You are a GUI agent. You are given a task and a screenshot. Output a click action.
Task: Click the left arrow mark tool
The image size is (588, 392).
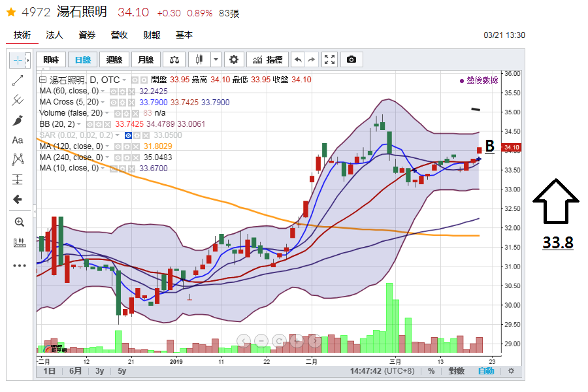pyautogui.click(x=18, y=199)
